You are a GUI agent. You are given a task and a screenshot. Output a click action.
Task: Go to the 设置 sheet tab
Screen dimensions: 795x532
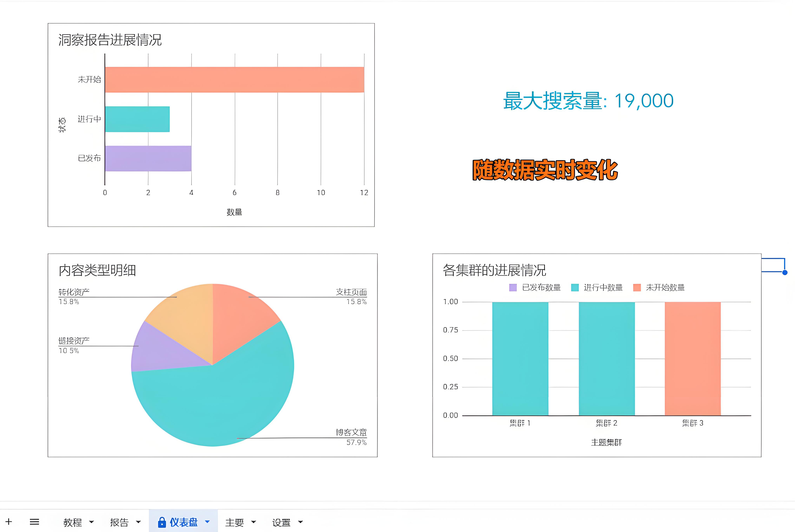click(281, 522)
